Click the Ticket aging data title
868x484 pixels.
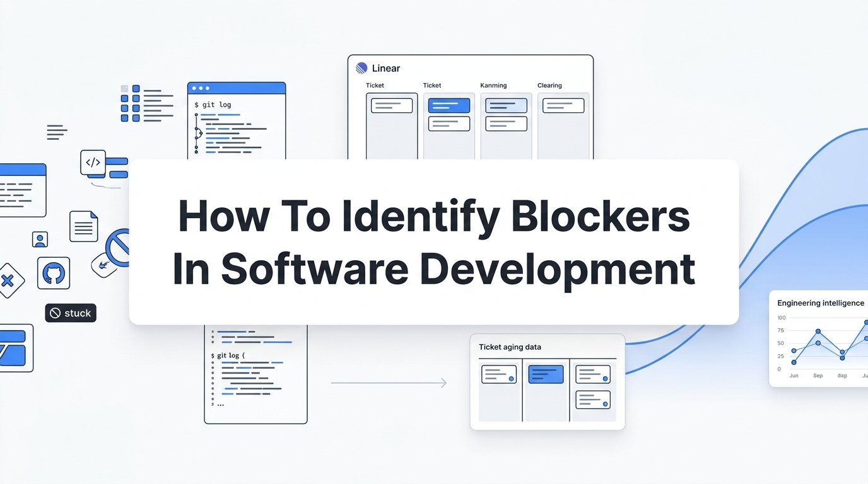pos(510,347)
